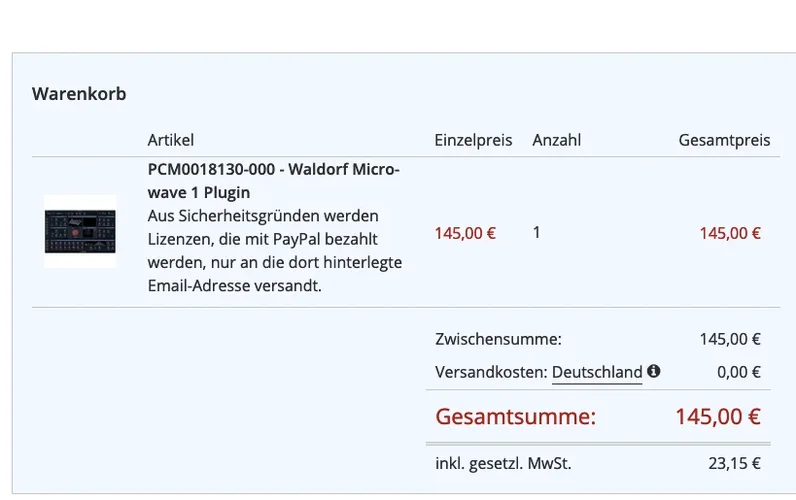The height and width of the screenshot is (500, 796).
Task: Click the info icon next to Deutschland
Action: tap(654, 371)
